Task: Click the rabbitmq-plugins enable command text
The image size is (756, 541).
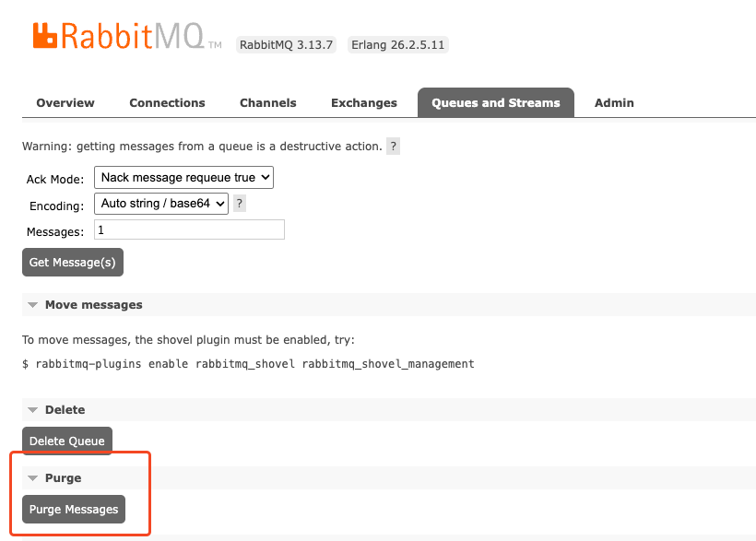Action: [248, 364]
